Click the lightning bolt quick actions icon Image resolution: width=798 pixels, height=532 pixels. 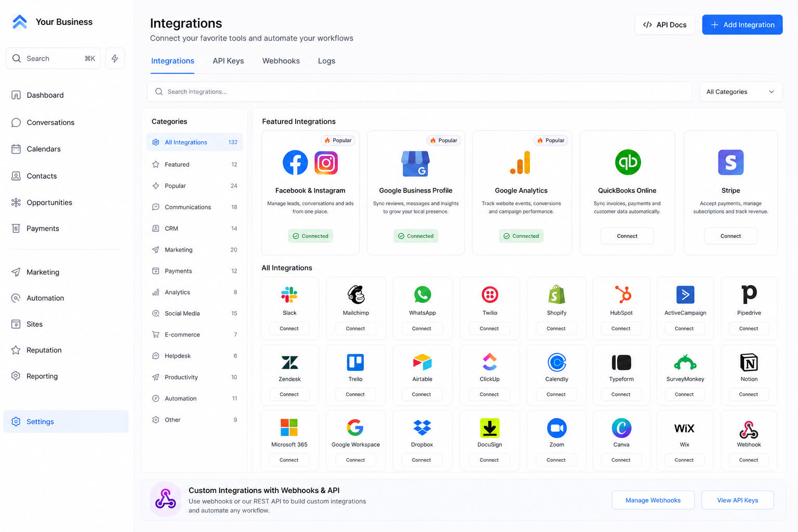[115, 58]
